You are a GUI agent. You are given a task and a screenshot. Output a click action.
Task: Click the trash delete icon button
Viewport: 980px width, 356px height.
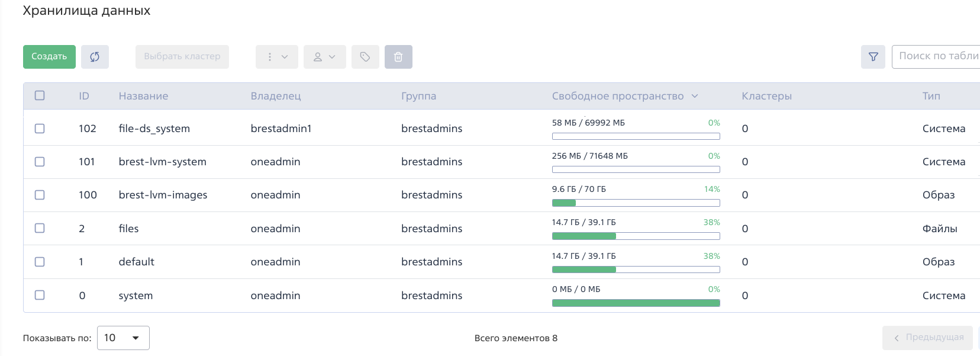point(398,57)
